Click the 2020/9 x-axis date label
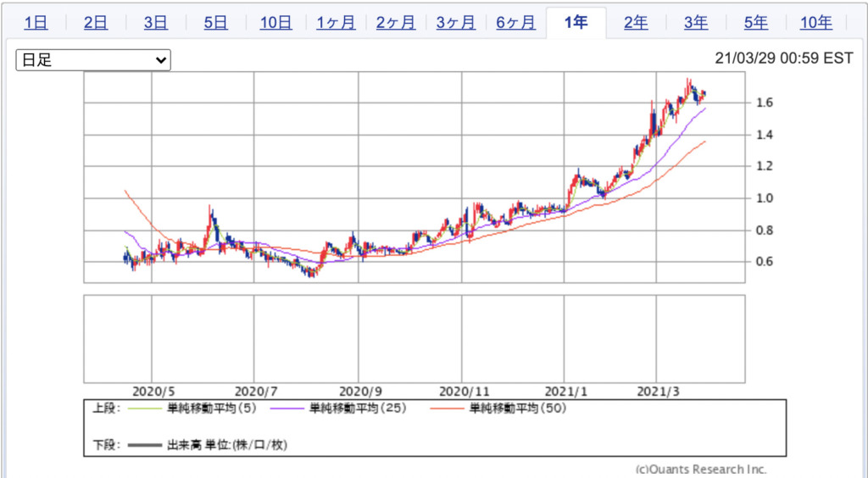The image size is (868, 478). tap(360, 392)
